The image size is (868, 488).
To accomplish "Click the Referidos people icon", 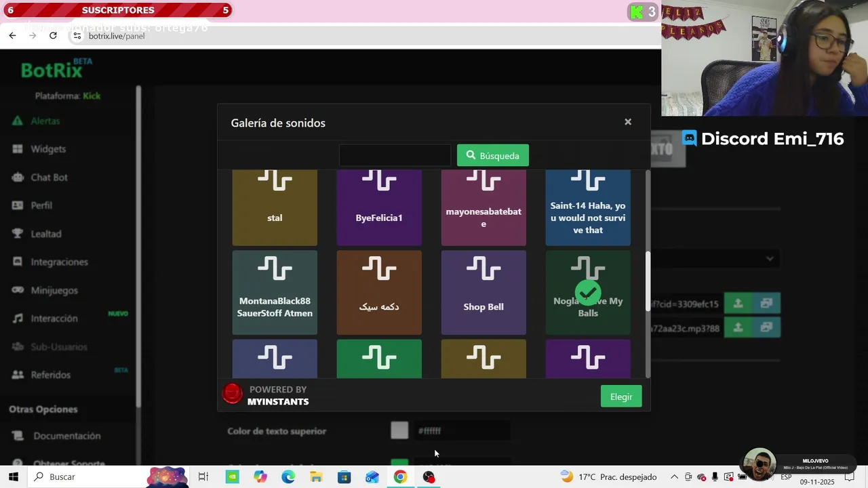I will coord(18,375).
